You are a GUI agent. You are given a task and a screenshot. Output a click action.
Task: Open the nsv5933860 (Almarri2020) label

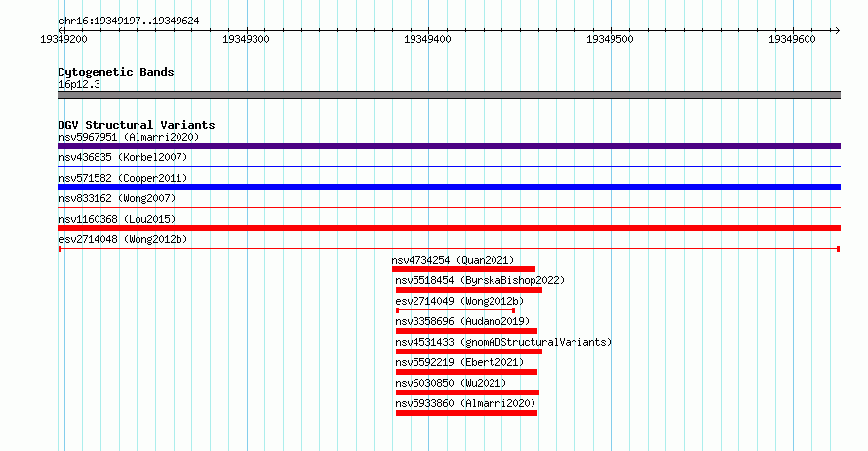click(x=465, y=403)
